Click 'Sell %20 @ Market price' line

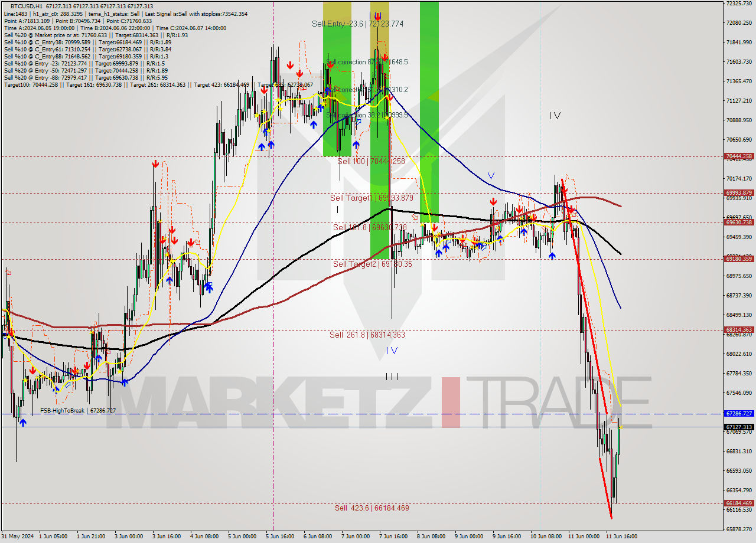[x=96, y=35]
